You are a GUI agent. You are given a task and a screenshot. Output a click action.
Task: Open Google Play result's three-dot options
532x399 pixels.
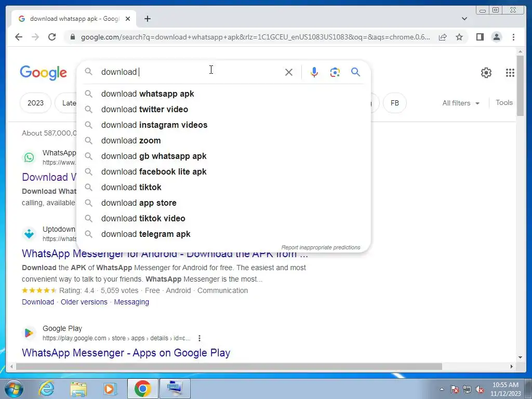tap(199, 338)
